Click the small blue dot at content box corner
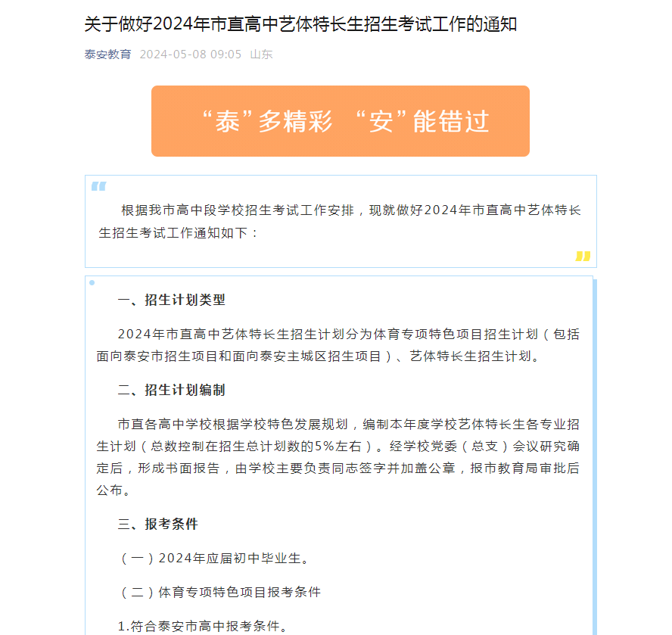Screen dimensions: 672x635 coord(92,282)
